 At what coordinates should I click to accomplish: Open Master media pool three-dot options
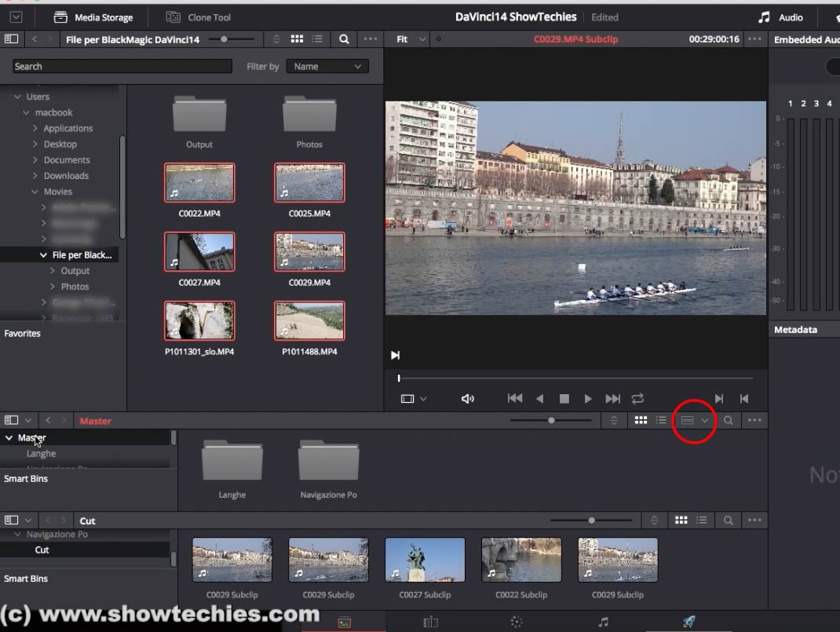pos(754,421)
